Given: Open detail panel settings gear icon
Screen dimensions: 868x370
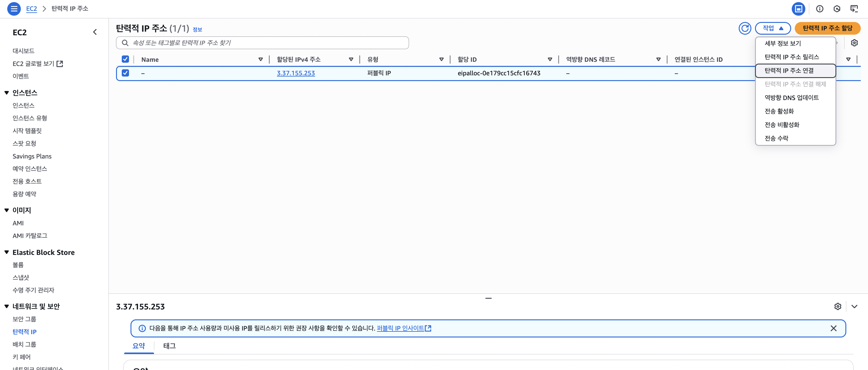Looking at the screenshot, I should pos(838,306).
